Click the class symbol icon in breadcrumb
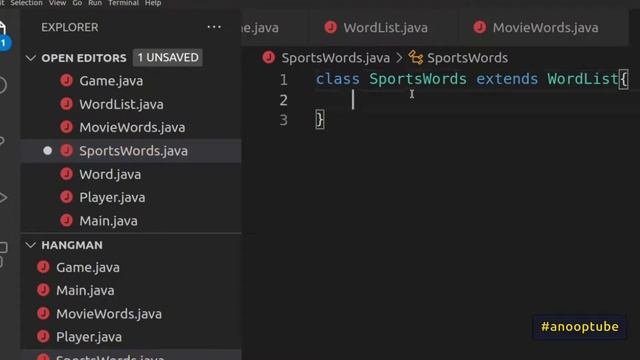640x360 pixels. pyautogui.click(x=416, y=58)
